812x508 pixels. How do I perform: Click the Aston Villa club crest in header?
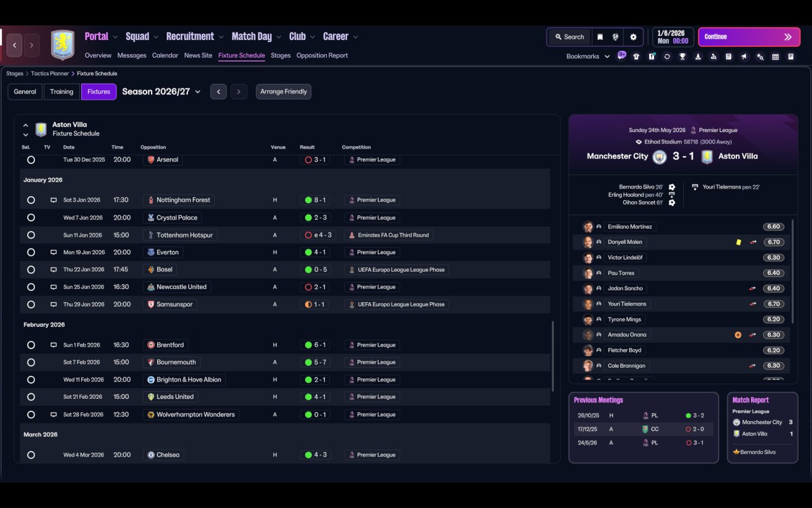63,45
